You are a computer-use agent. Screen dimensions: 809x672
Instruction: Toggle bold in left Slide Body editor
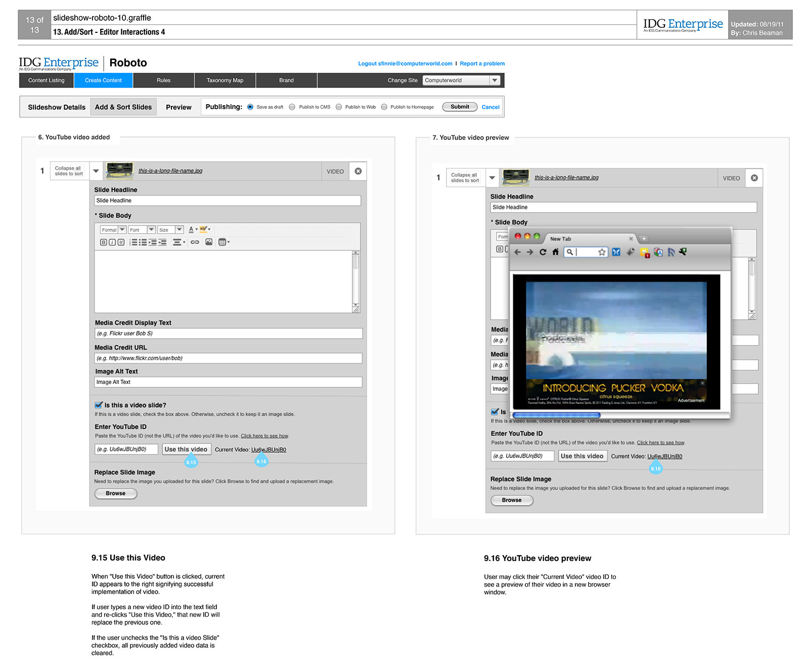(x=103, y=242)
